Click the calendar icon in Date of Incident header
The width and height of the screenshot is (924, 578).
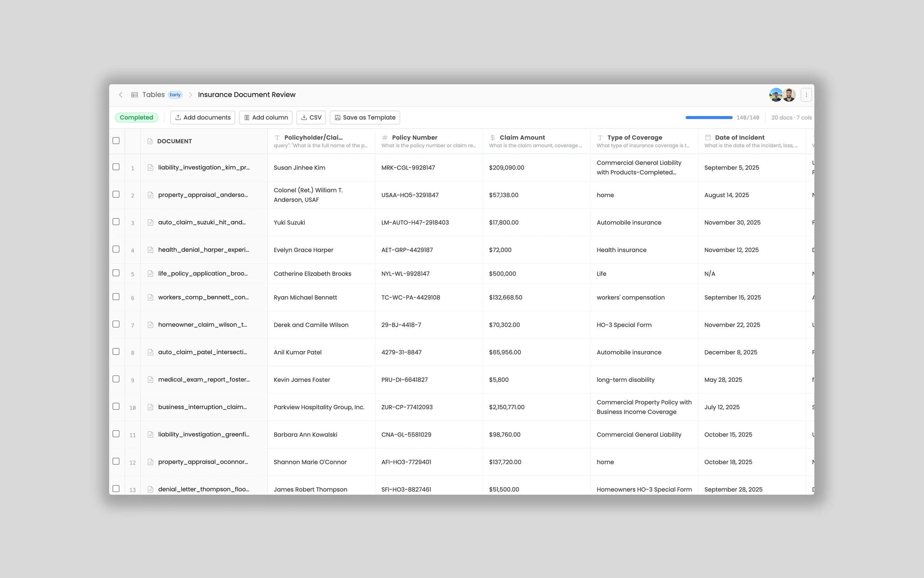coord(708,137)
